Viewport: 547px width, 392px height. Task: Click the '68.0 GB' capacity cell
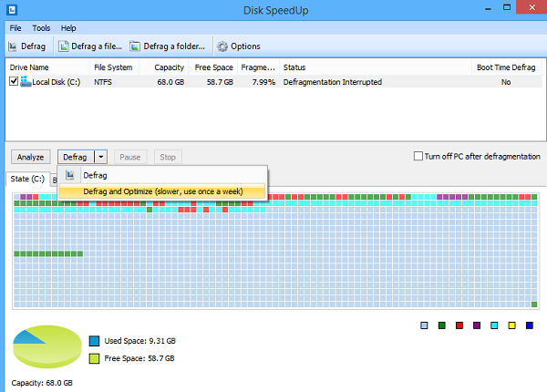[170, 82]
